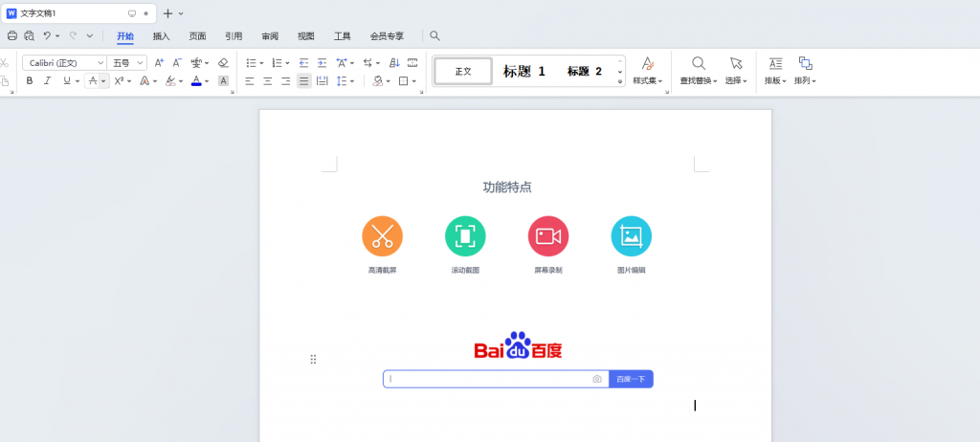Screen dimensions: 980x442
Task: Open the 会员专享 tab
Action: [x=387, y=36]
